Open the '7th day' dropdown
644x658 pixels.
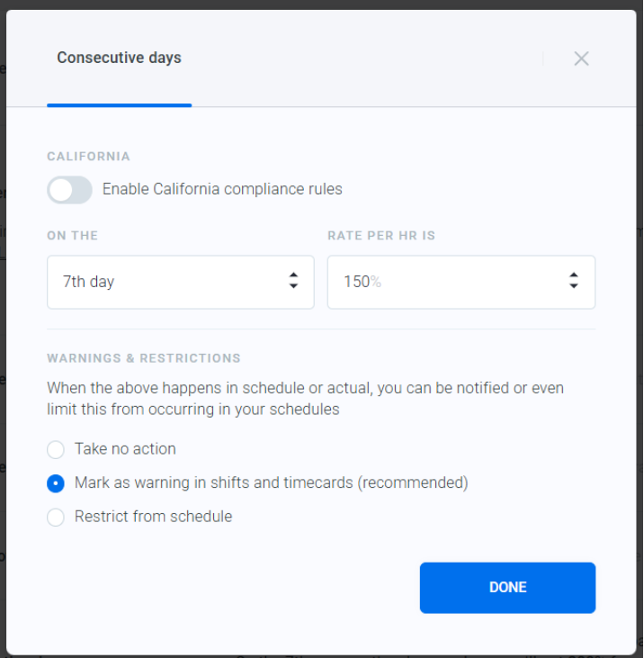point(171,282)
